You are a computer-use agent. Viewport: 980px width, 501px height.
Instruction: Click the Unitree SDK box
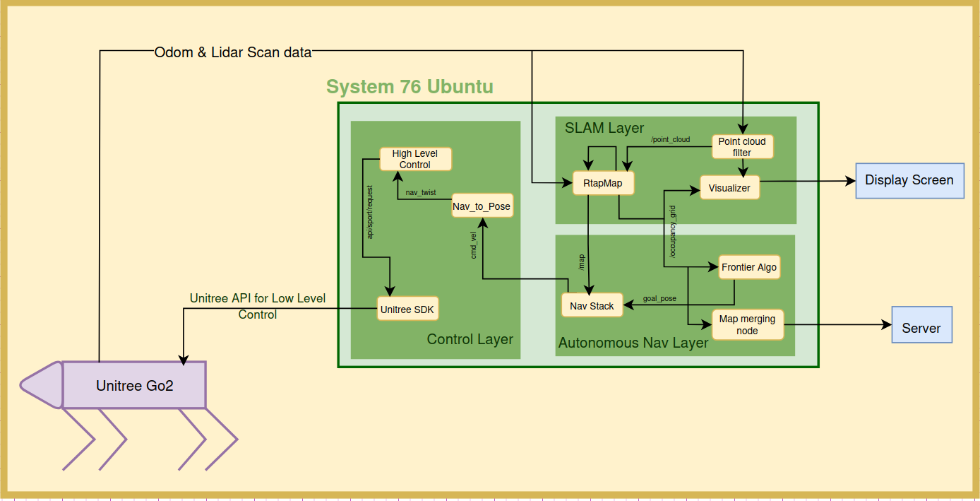pos(407,309)
